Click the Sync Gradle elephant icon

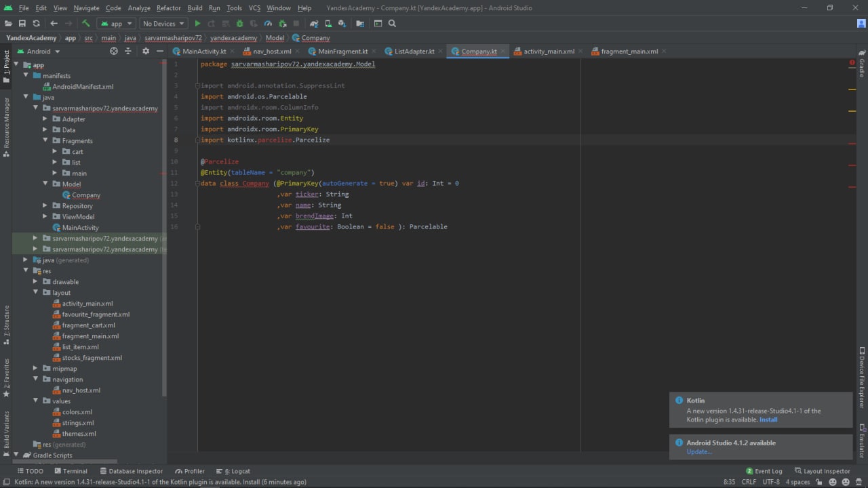pos(314,24)
